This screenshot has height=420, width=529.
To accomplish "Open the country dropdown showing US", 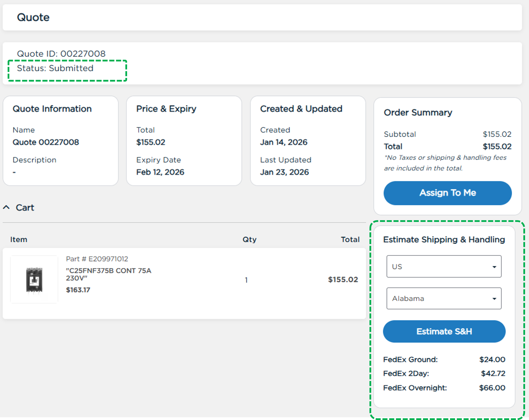I will (x=443, y=266).
